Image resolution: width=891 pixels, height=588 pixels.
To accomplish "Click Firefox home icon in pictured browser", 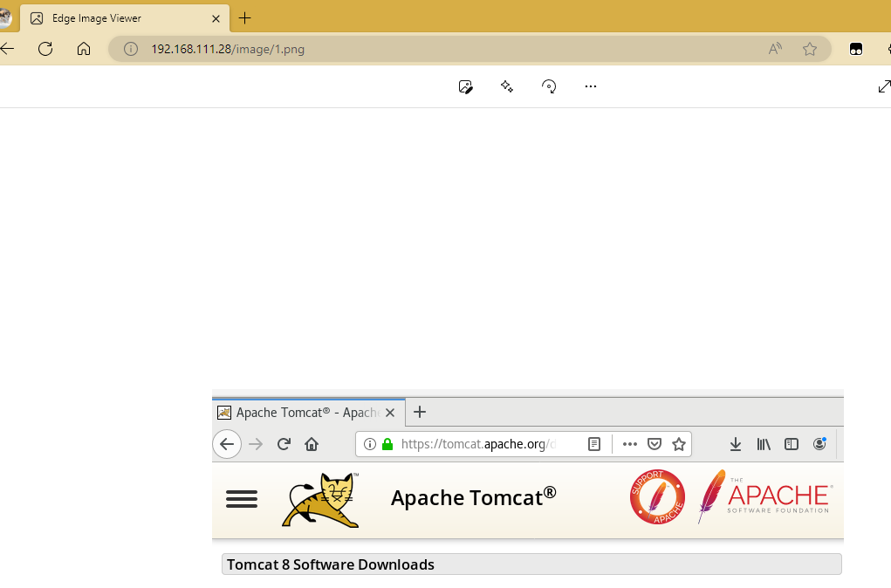I will click(x=312, y=444).
